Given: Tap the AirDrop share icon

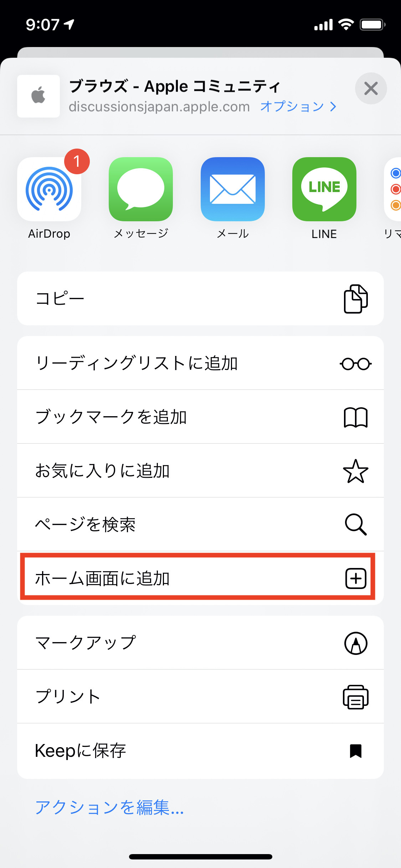Looking at the screenshot, I should [x=49, y=189].
